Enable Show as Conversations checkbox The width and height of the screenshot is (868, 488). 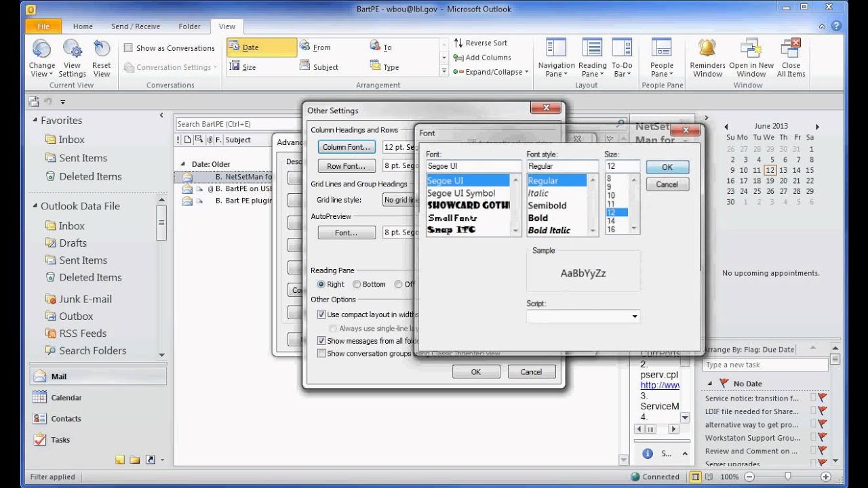(x=128, y=48)
